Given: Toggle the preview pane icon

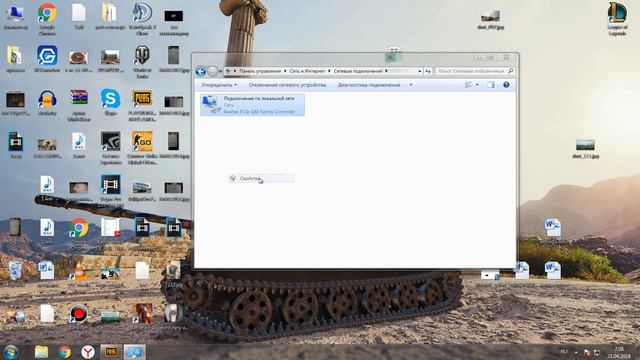Looking at the screenshot, I should coord(491,85).
